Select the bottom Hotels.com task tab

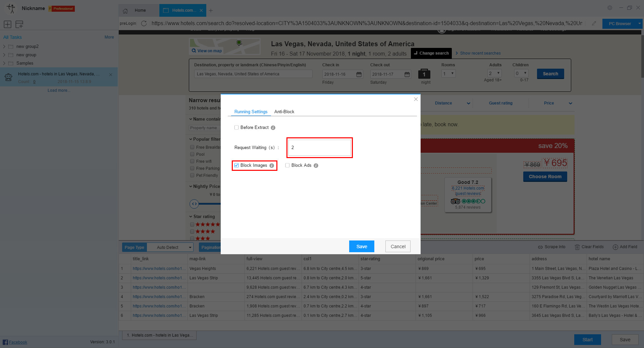click(159, 335)
